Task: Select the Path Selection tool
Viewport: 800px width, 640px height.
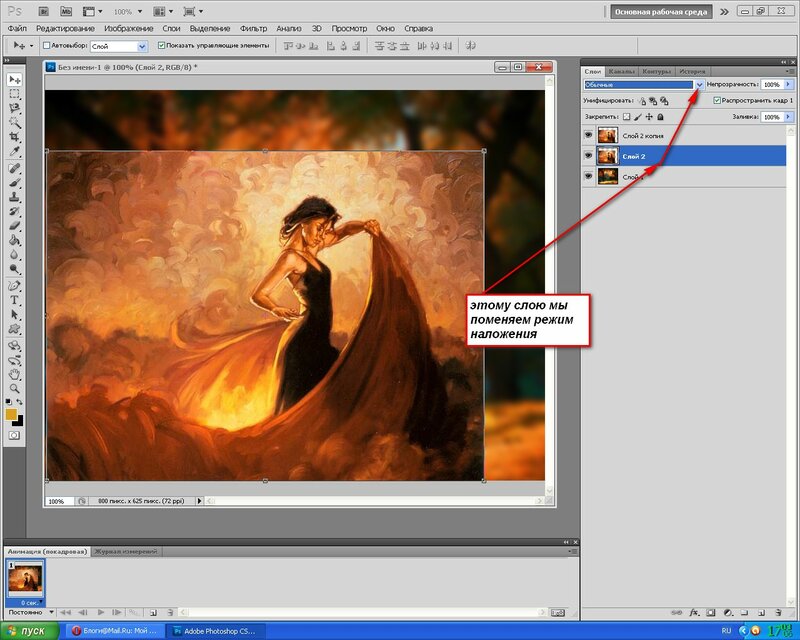Action: [x=14, y=314]
